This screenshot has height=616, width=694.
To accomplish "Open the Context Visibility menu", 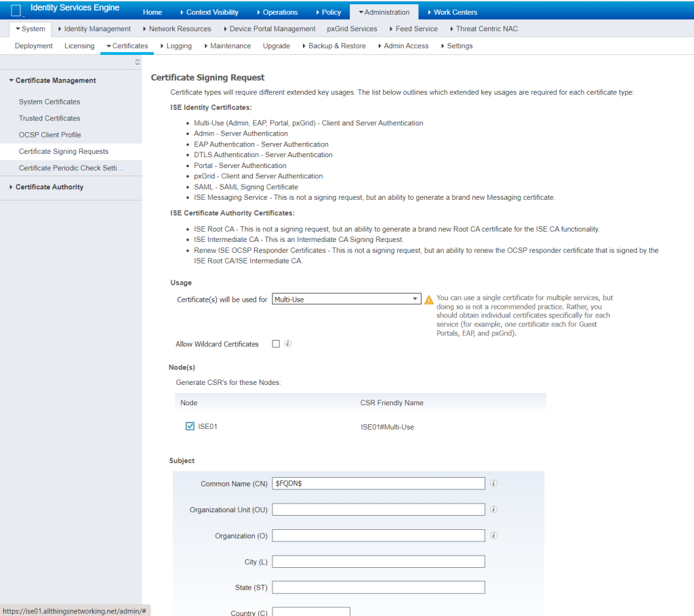I will [x=209, y=12].
